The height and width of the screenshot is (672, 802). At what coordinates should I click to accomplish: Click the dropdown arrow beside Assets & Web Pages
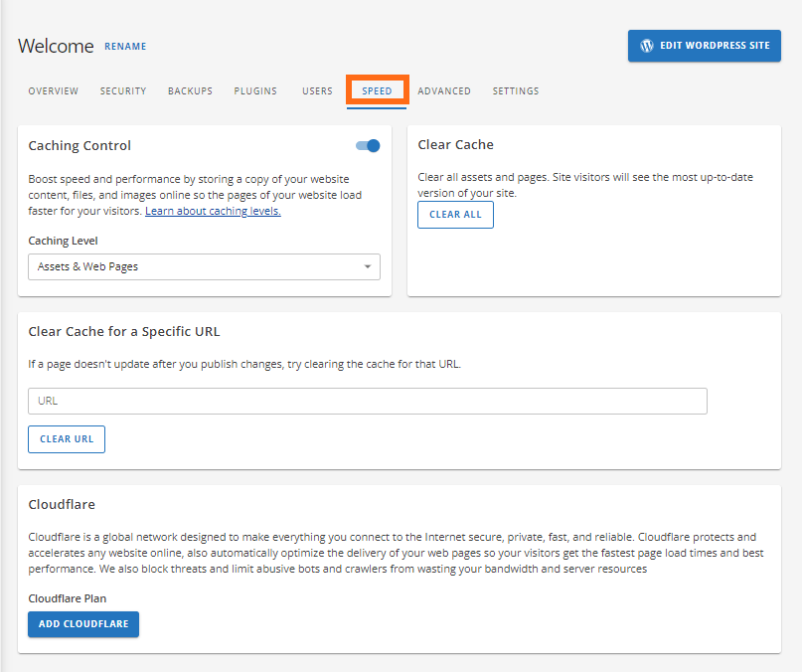click(x=368, y=266)
